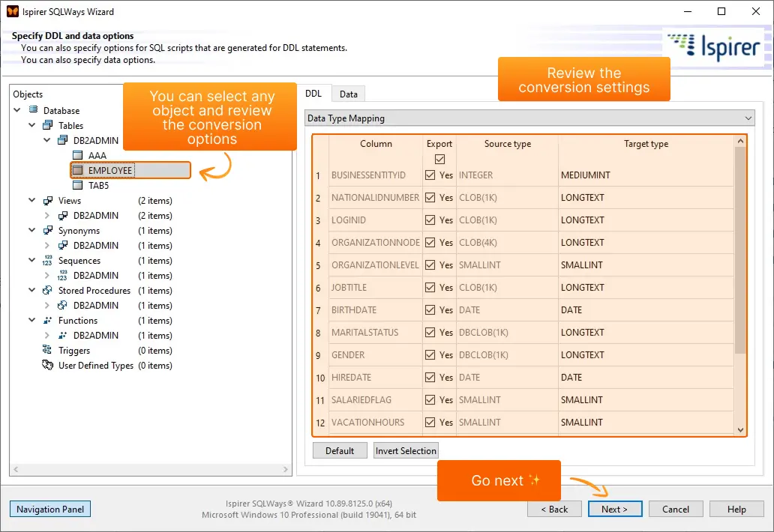Click the Database icon in the Objects tree
This screenshot has height=532, width=774.
coord(34,110)
